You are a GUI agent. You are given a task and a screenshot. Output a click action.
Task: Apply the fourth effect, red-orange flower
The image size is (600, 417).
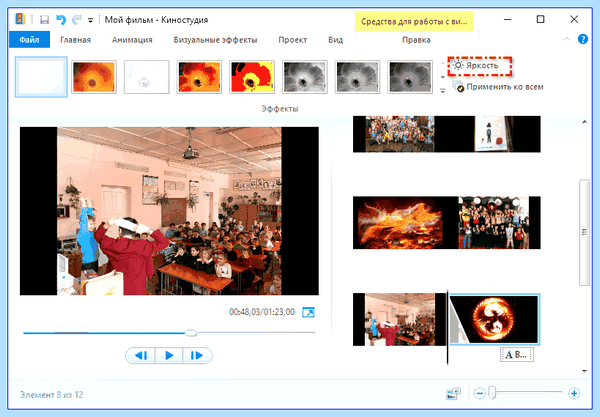(x=199, y=77)
